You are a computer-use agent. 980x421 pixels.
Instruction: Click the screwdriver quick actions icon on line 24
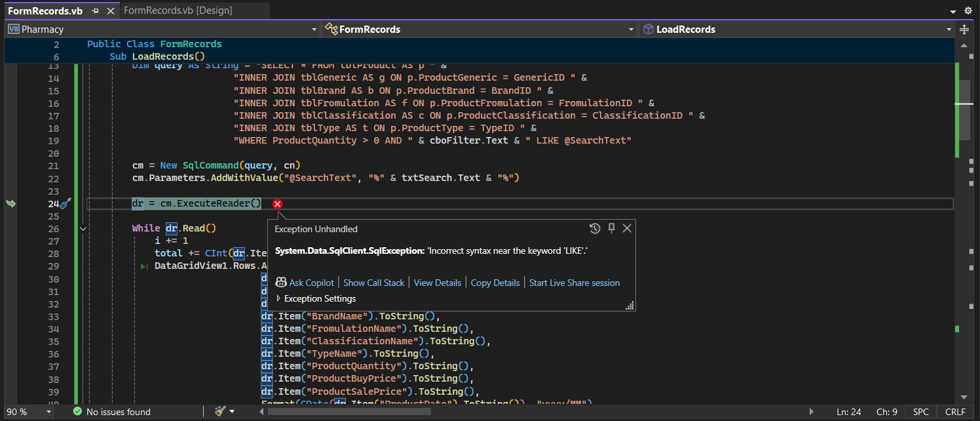click(65, 204)
